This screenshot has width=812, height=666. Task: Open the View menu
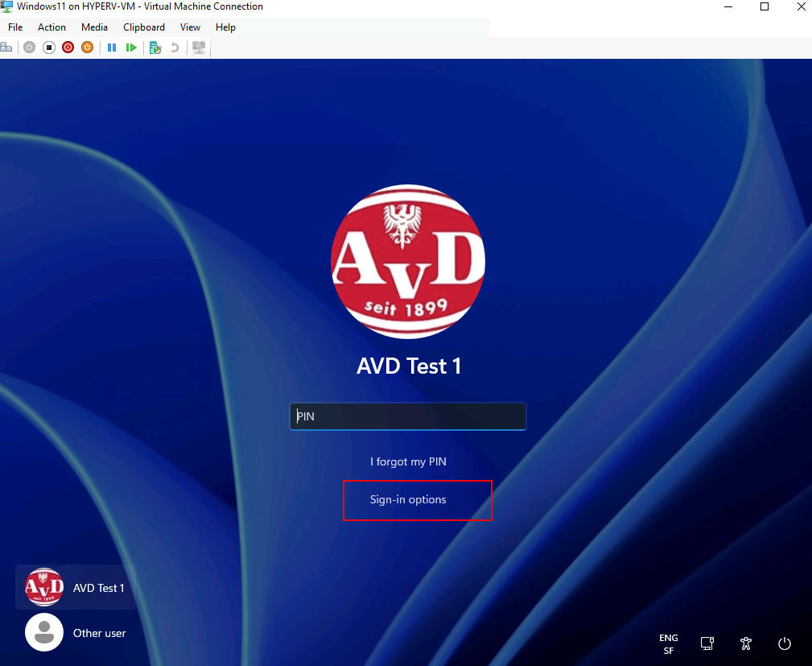(190, 27)
